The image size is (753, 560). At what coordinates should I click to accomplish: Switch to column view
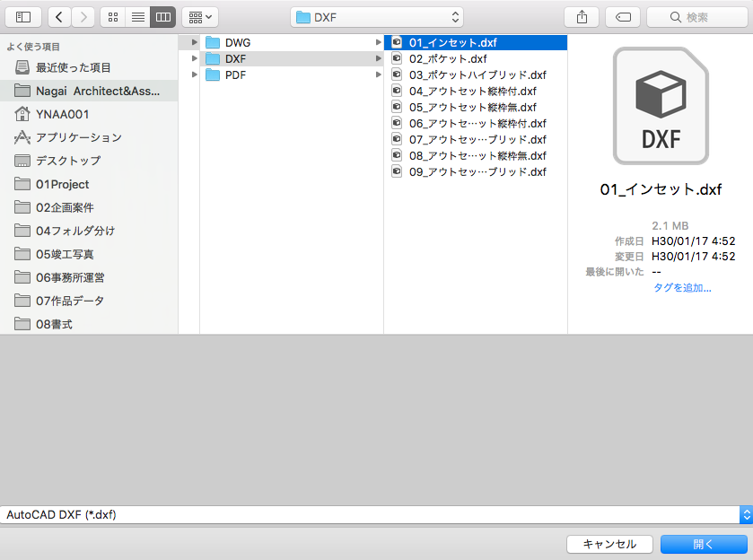pyautogui.click(x=163, y=17)
